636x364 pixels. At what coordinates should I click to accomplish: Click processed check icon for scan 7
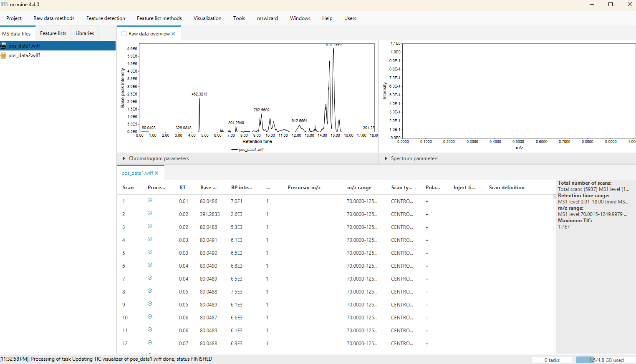[150, 278]
